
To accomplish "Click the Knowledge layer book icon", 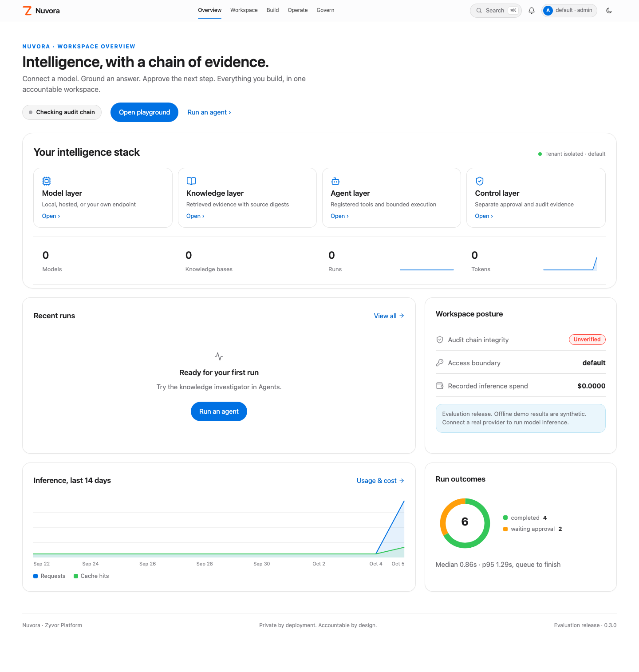I will pyautogui.click(x=191, y=181).
